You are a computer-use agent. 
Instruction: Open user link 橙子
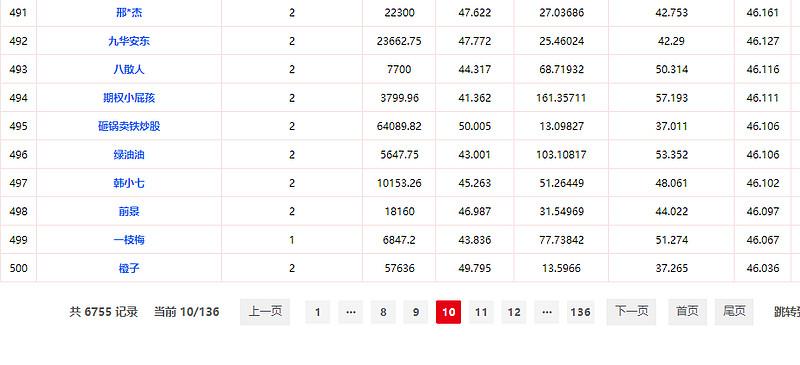tap(129, 268)
